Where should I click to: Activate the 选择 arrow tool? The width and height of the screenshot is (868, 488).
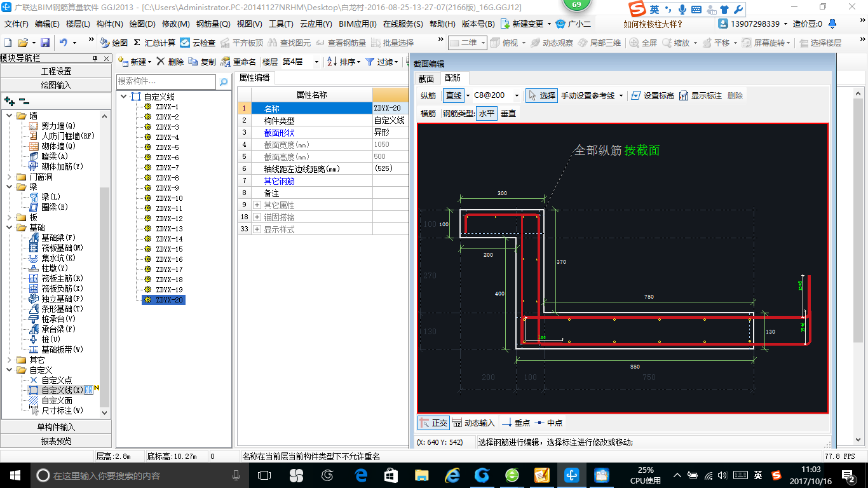[x=541, y=95]
